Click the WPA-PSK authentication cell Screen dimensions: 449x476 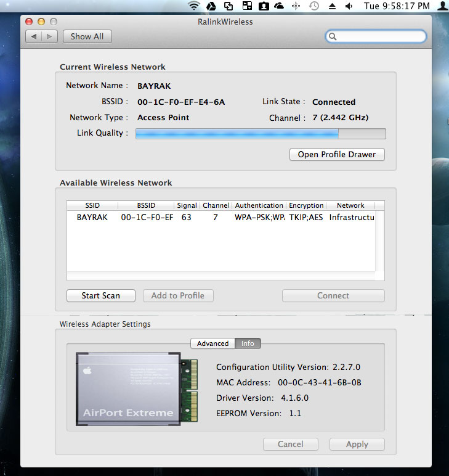coord(260,218)
